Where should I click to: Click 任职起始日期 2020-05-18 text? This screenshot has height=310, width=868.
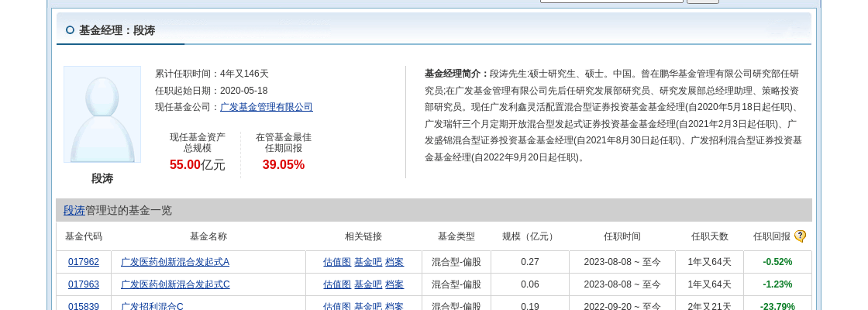point(212,90)
